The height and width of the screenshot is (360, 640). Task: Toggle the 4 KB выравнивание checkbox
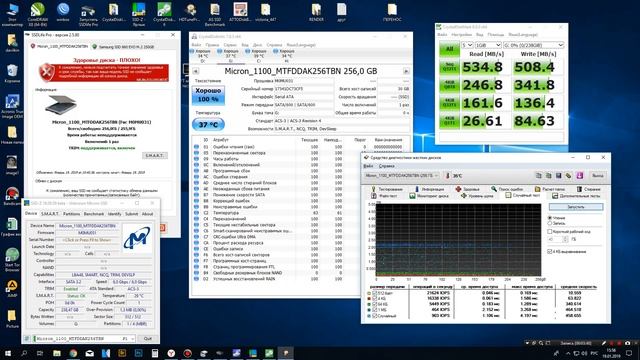pos(550,251)
